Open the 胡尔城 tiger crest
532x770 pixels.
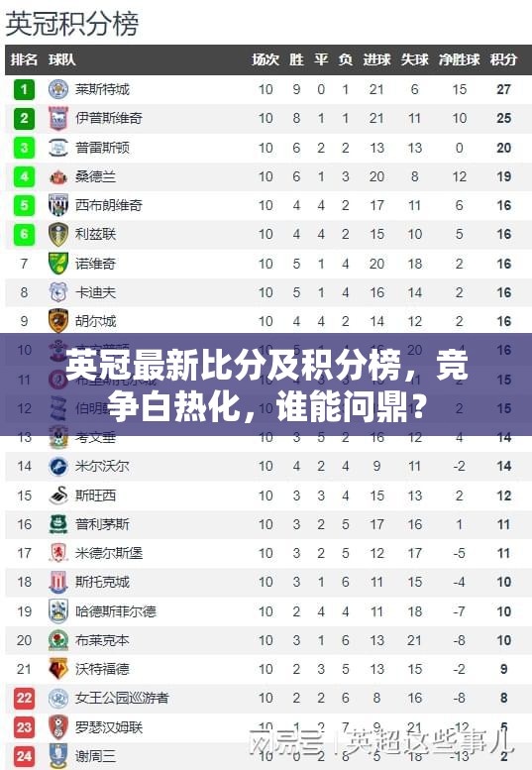coord(57,321)
